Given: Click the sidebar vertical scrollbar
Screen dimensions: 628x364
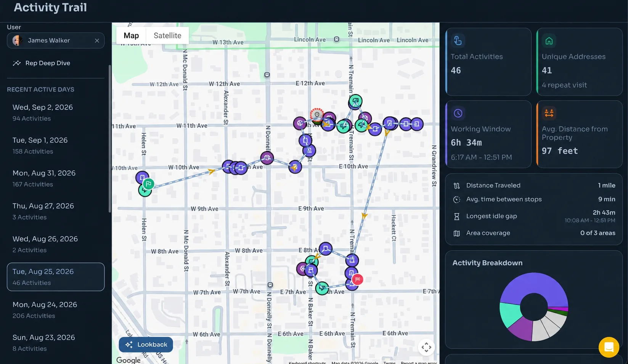Looking at the screenshot, I should [110, 139].
